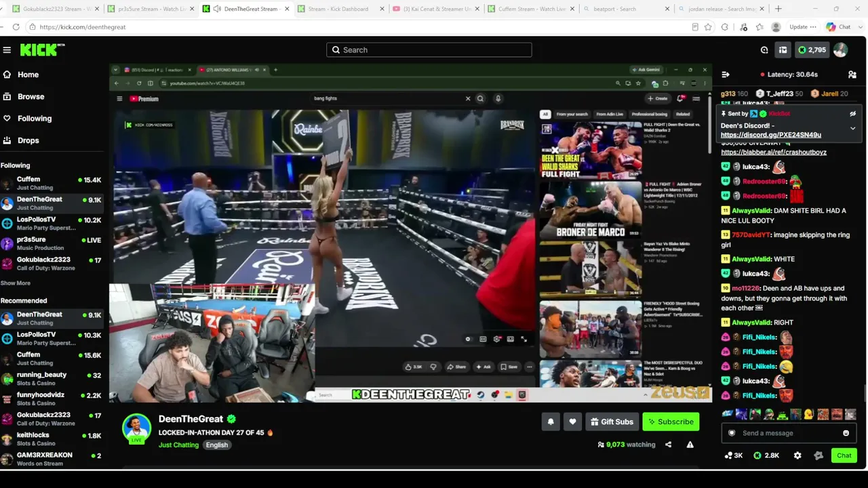This screenshot has height=488, width=868.
Task: Open browser reader view icon
Action: tap(695, 27)
